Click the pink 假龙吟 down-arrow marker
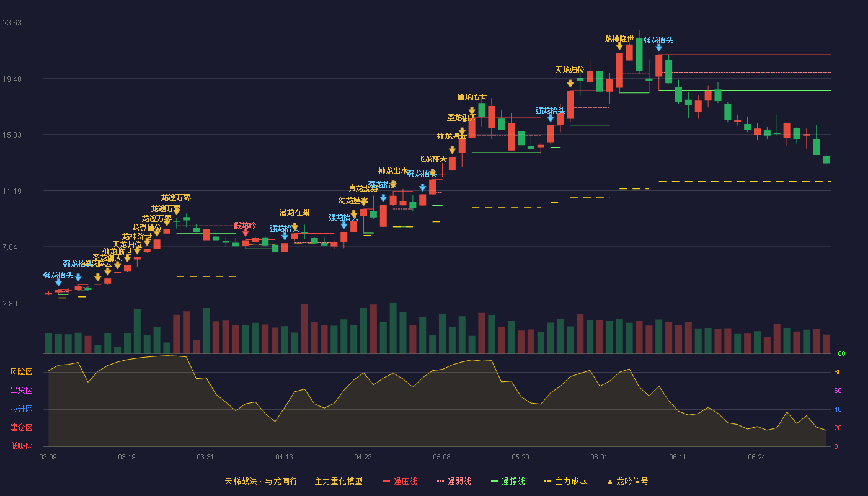The height and width of the screenshot is (496, 868). 246,233
